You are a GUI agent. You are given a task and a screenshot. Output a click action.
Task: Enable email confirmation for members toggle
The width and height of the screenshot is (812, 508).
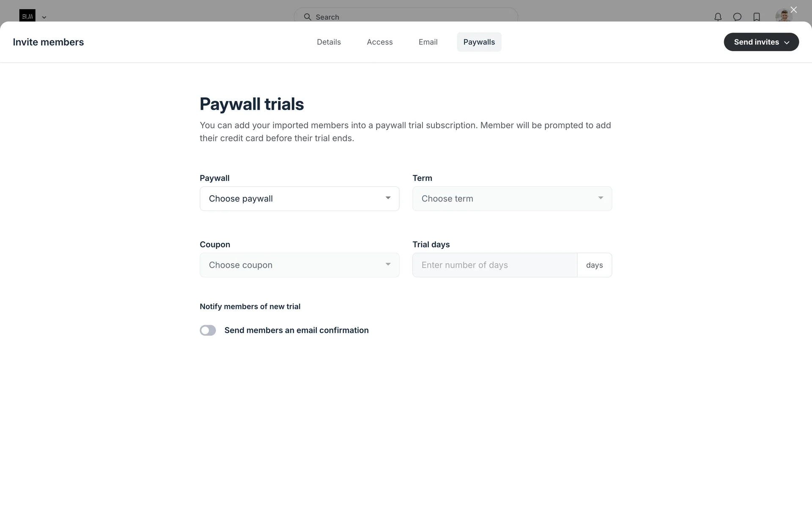(x=208, y=330)
